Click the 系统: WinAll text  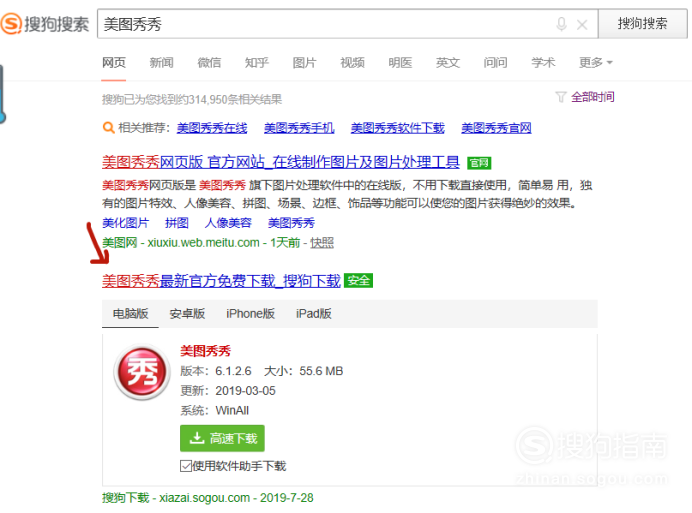tap(214, 411)
